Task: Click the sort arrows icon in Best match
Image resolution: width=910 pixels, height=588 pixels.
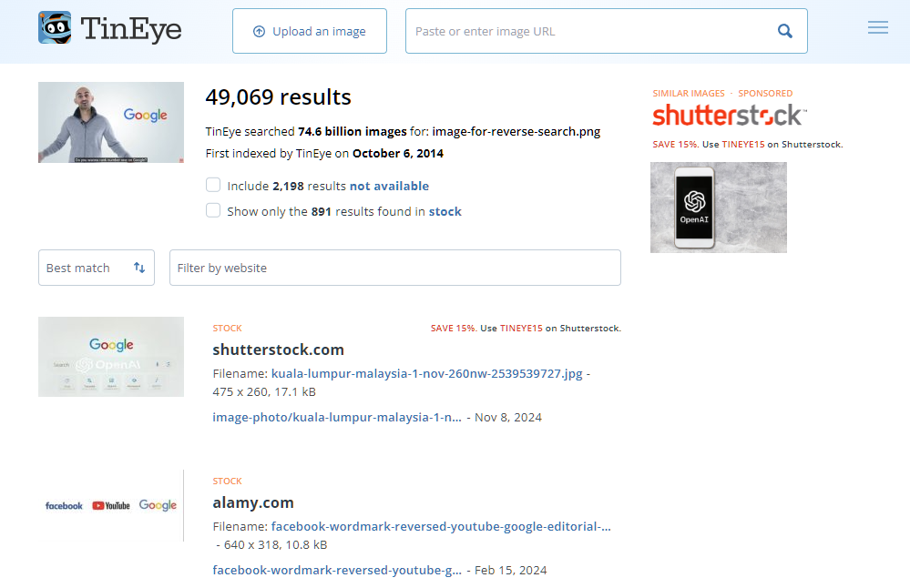Action: pos(139,268)
